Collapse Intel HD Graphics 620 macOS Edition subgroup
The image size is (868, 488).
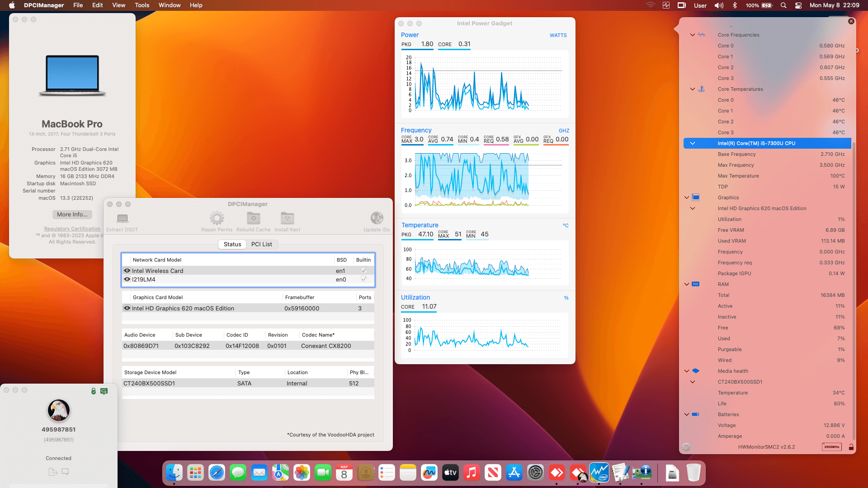click(692, 208)
